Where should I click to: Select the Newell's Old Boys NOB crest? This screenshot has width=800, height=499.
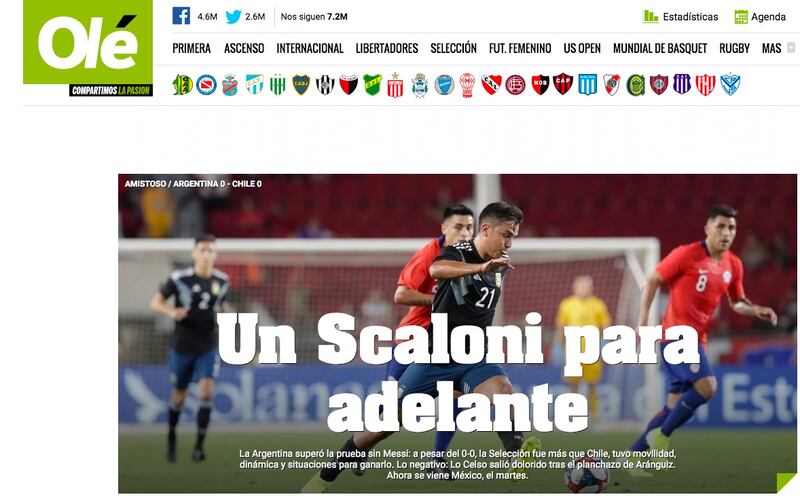pyautogui.click(x=540, y=85)
